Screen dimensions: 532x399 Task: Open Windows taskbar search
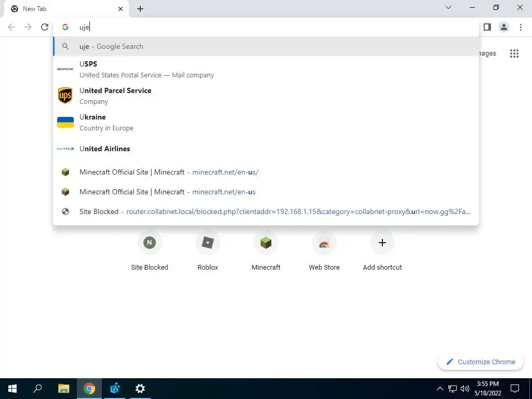point(37,389)
